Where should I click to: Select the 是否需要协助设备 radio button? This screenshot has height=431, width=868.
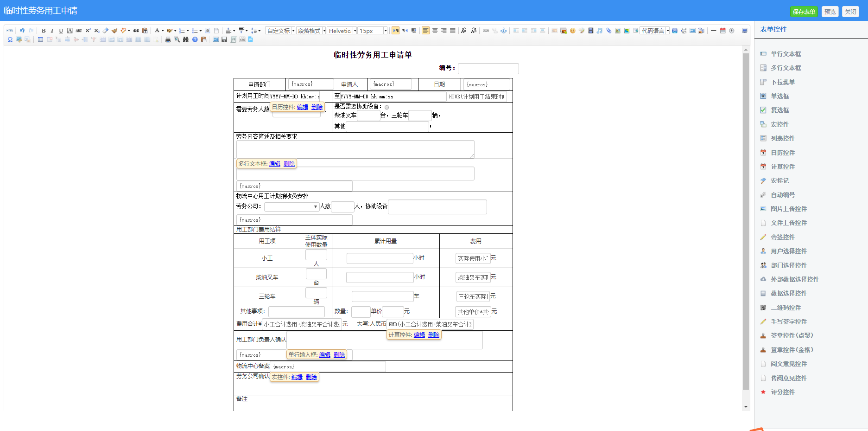(x=387, y=107)
